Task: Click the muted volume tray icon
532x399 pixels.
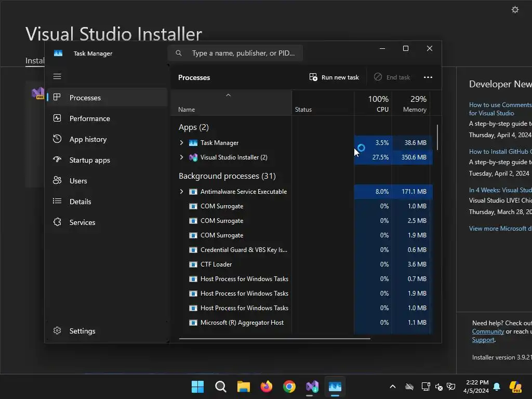Action: [438, 387]
